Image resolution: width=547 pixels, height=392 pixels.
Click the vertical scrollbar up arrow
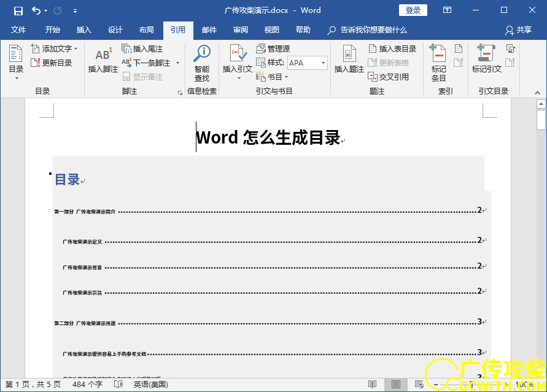[x=541, y=104]
